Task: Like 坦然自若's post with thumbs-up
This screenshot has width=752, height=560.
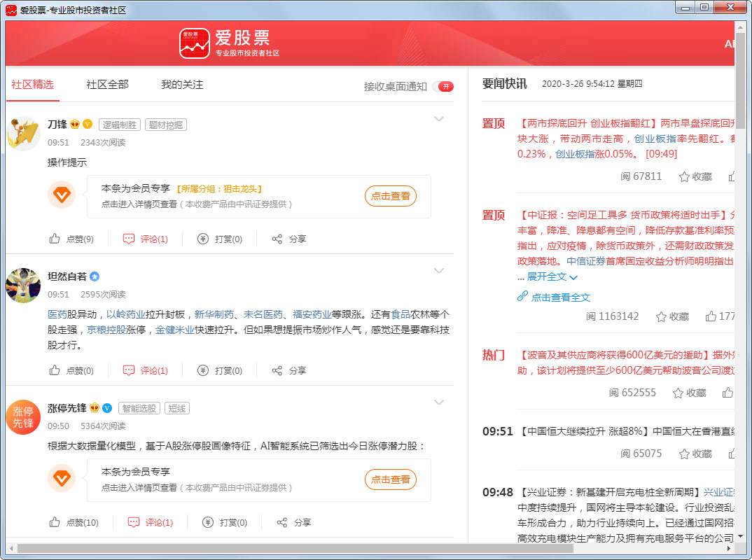Action: [55, 370]
